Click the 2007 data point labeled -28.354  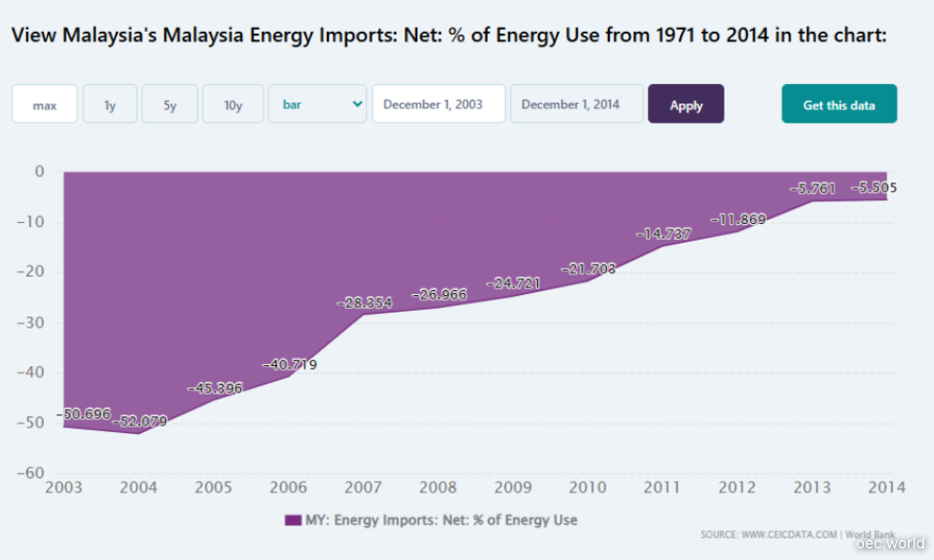(363, 303)
